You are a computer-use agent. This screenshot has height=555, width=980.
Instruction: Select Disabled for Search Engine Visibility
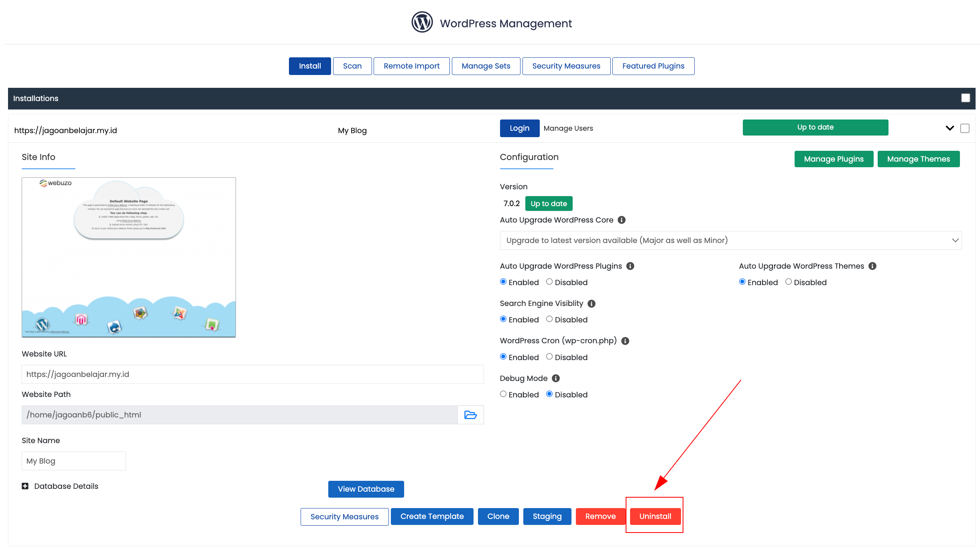click(x=549, y=319)
